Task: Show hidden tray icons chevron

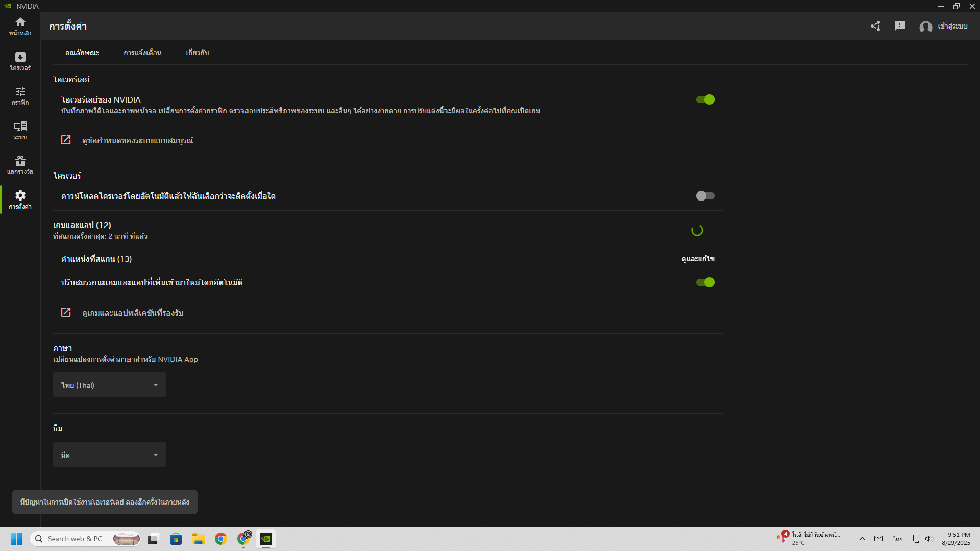Action: pos(862,539)
